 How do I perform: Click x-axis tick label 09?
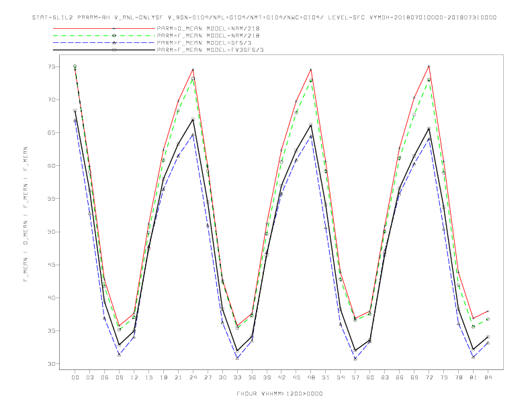tap(119, 377)
